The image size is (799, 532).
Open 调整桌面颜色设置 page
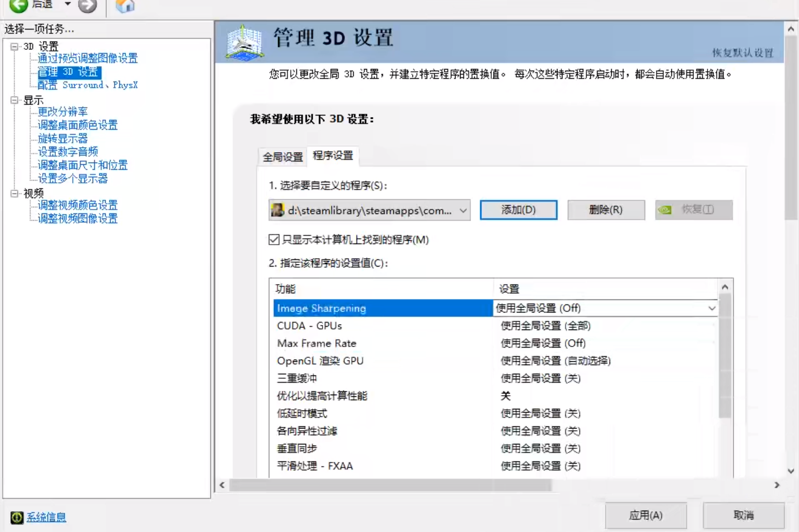(x=78, y=125)
